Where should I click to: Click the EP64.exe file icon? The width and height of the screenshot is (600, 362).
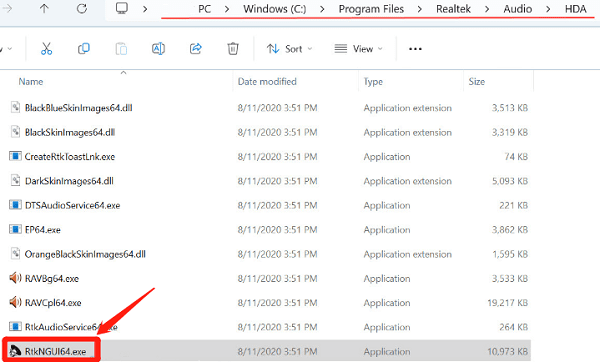pos(15,229)
